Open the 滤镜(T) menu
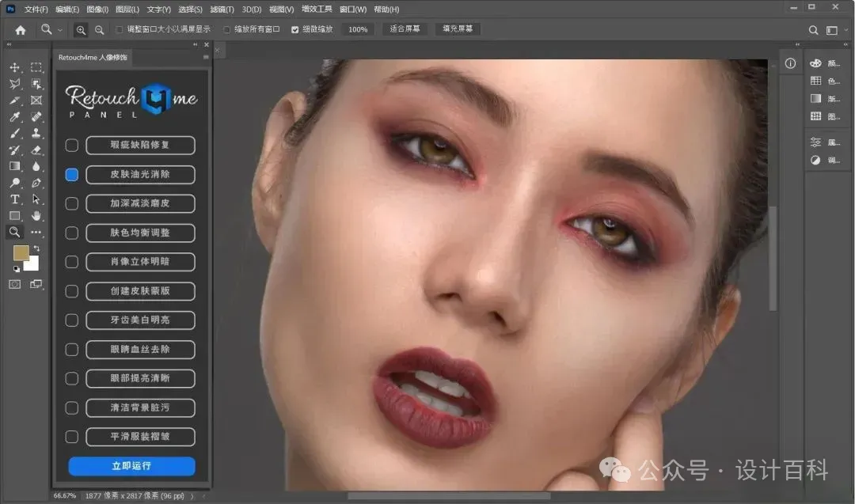Viewport: 855px width, 504px height. click(222, 9)
